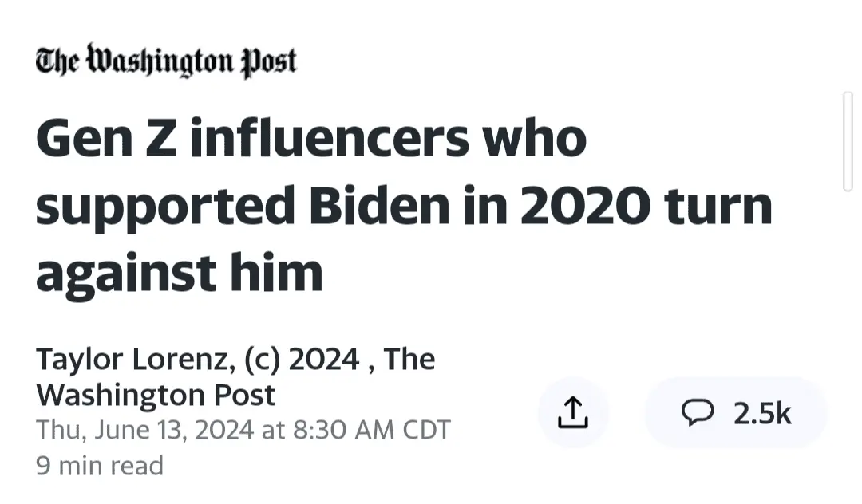Screen dimensions: 862x504
Task: Click the vertical scrollbar on right edge
Action: pos(848,142)
